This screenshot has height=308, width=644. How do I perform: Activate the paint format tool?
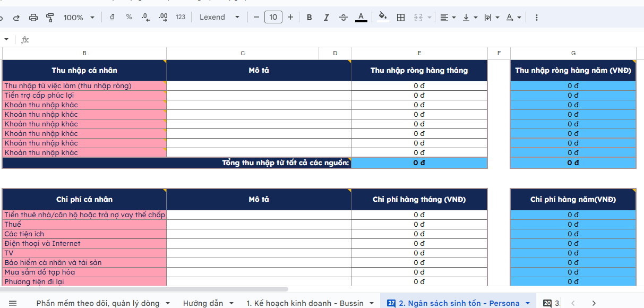50,18
